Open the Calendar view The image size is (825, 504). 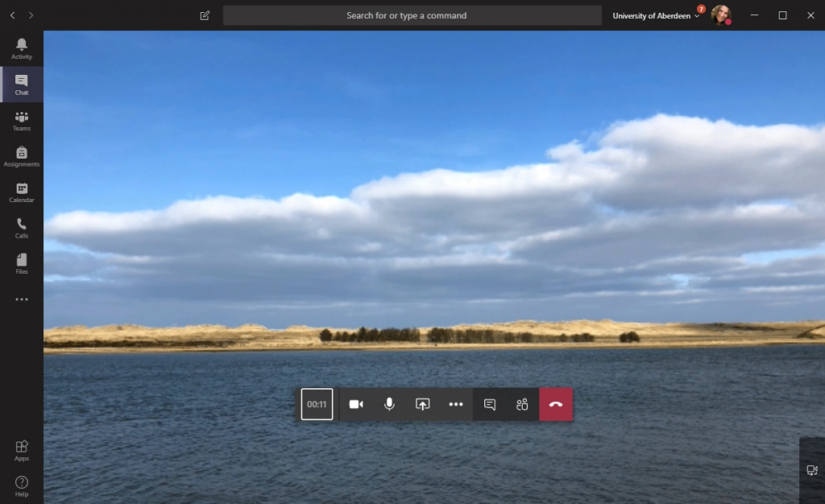(22, 192)
